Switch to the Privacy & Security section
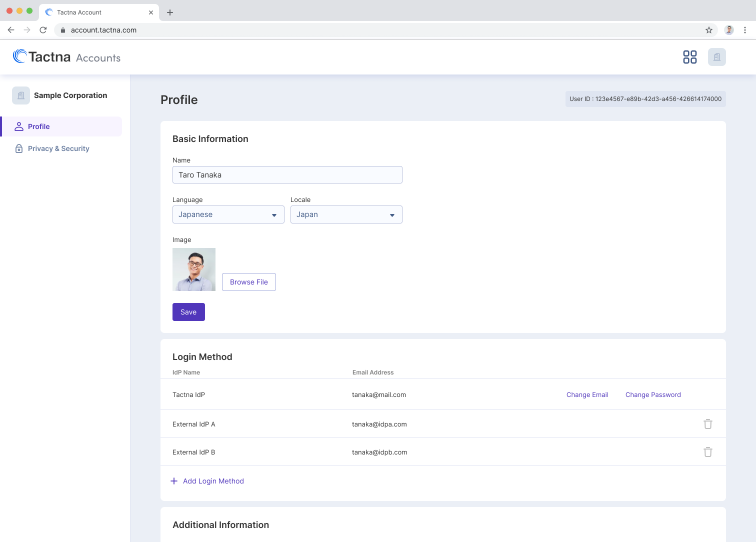Image resolution: width=756 pixels, height=542 pixels. coord(58,148)
